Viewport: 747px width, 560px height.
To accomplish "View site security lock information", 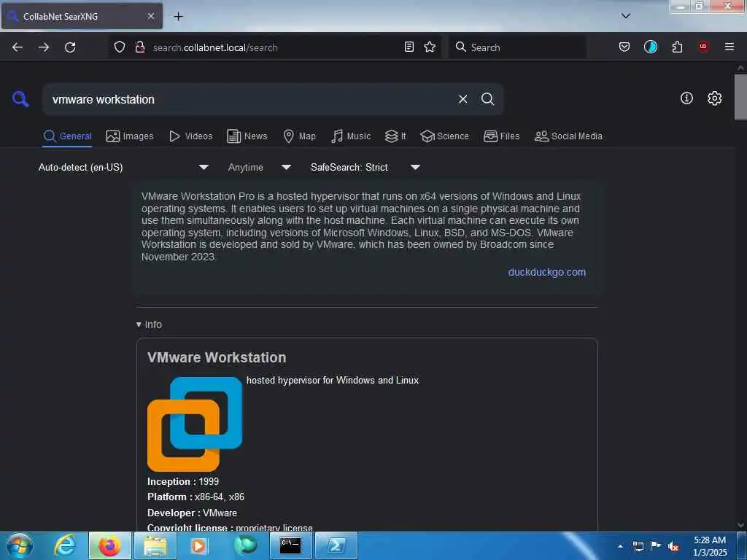I will [x=139, y=47].
